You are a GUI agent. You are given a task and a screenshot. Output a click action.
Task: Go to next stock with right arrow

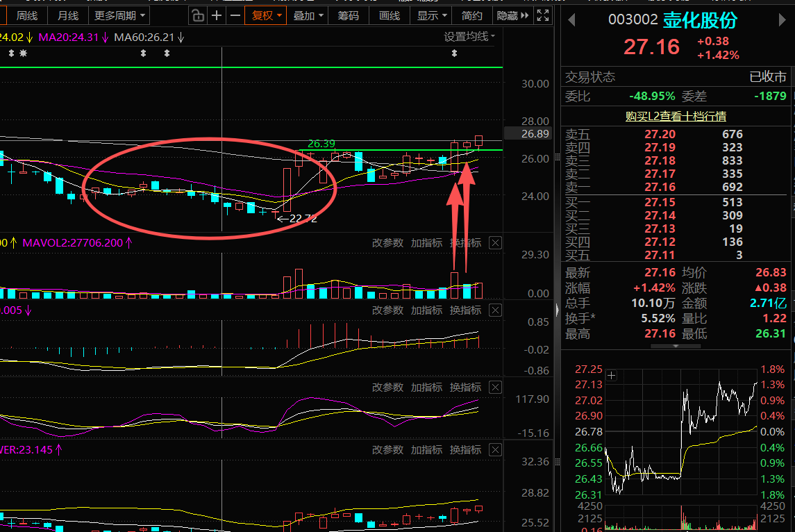click(x=782, y=20)
